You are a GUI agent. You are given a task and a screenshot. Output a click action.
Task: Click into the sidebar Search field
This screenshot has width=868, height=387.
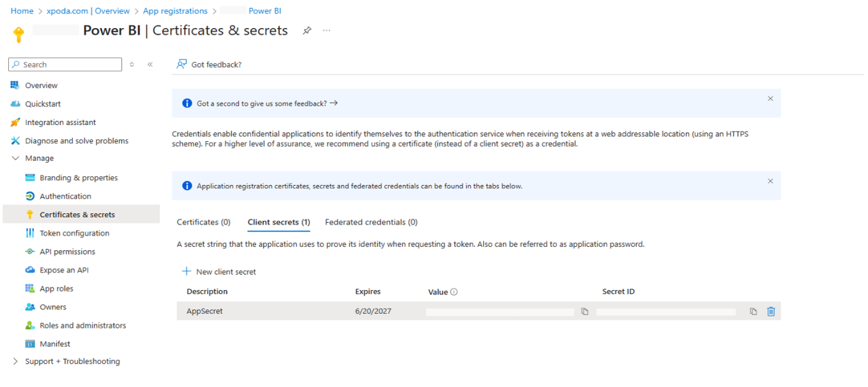[65, 64]
